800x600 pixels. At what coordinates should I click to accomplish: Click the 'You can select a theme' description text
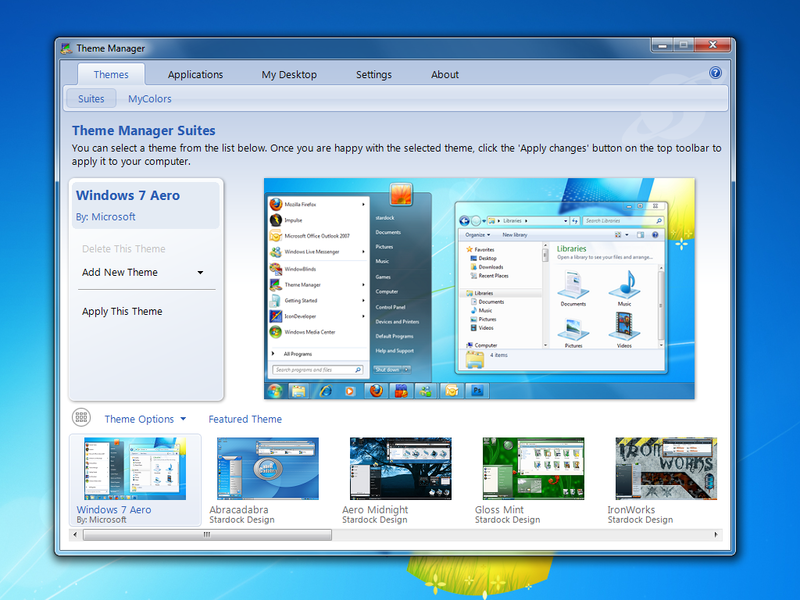tap(396, 155)
